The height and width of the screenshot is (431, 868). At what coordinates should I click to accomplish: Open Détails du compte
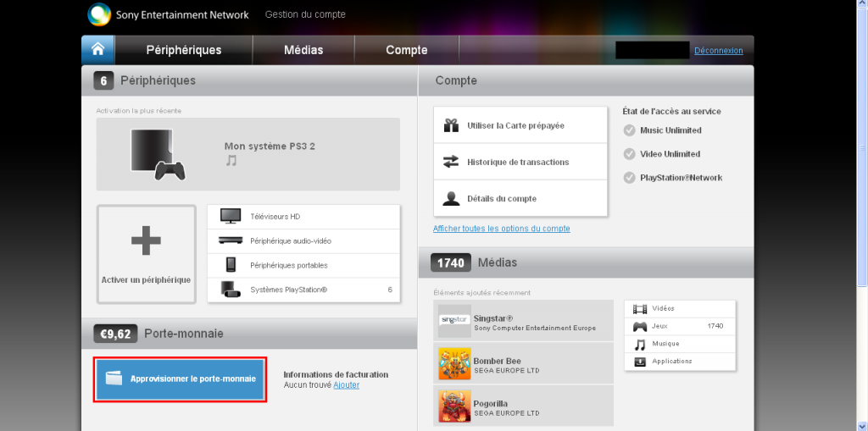[x=520, y=199]
